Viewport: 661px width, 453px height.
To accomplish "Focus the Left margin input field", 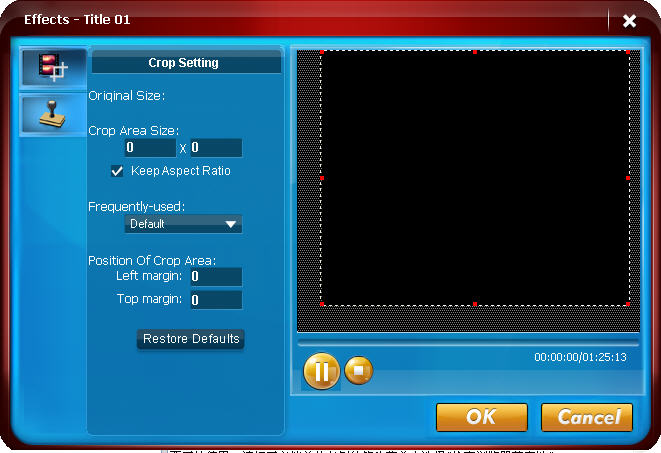I will (215, 276).
